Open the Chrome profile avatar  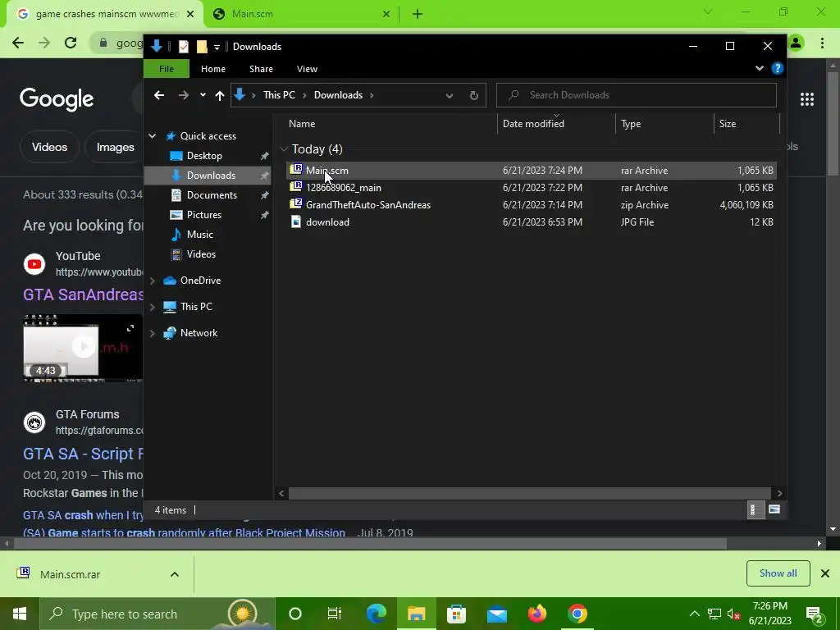coord(796,43)
